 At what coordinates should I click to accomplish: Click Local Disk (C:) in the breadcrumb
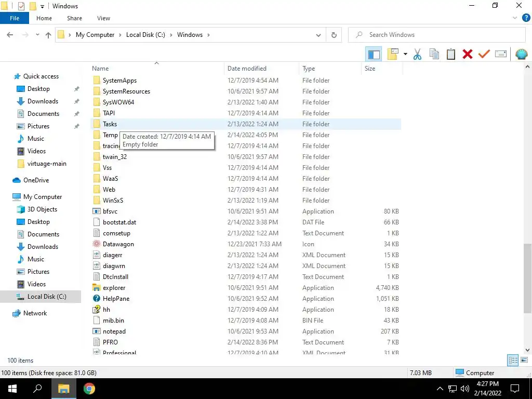tap(145, 35)
